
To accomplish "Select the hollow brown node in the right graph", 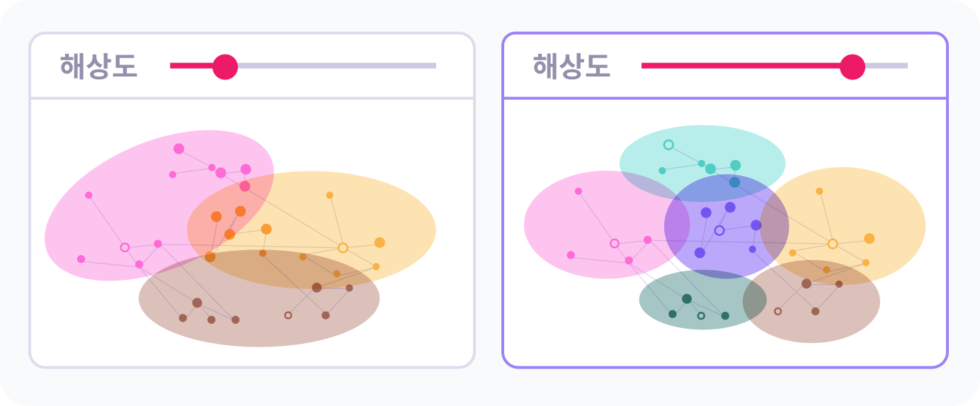I will (x=778, y=311).
